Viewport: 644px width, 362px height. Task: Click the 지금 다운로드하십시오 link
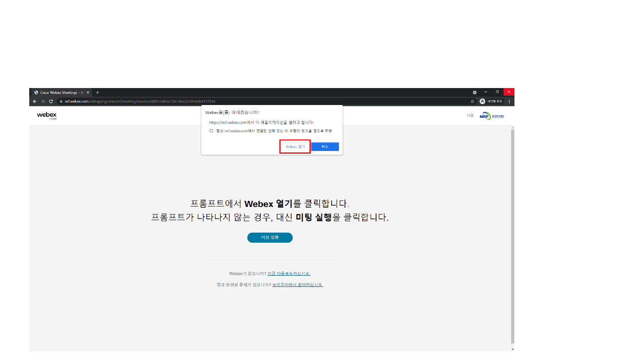289,274
